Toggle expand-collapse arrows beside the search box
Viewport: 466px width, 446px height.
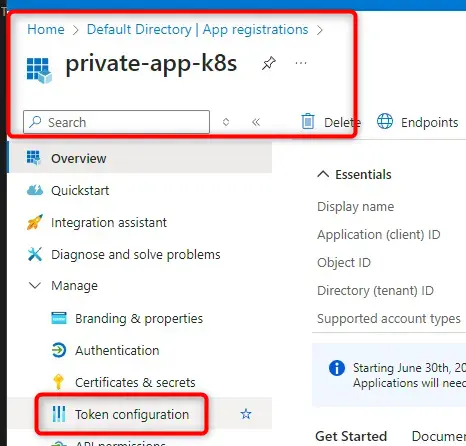(226, 122)
